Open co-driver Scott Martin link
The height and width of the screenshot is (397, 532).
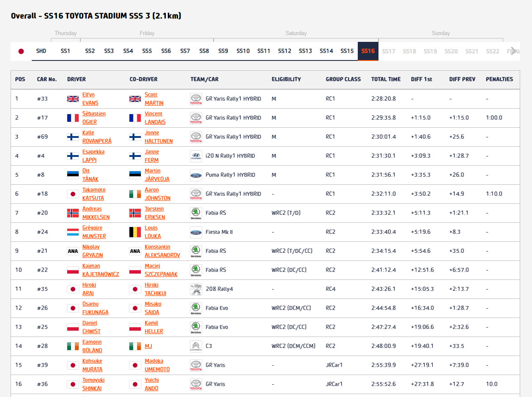coord(154,99)
